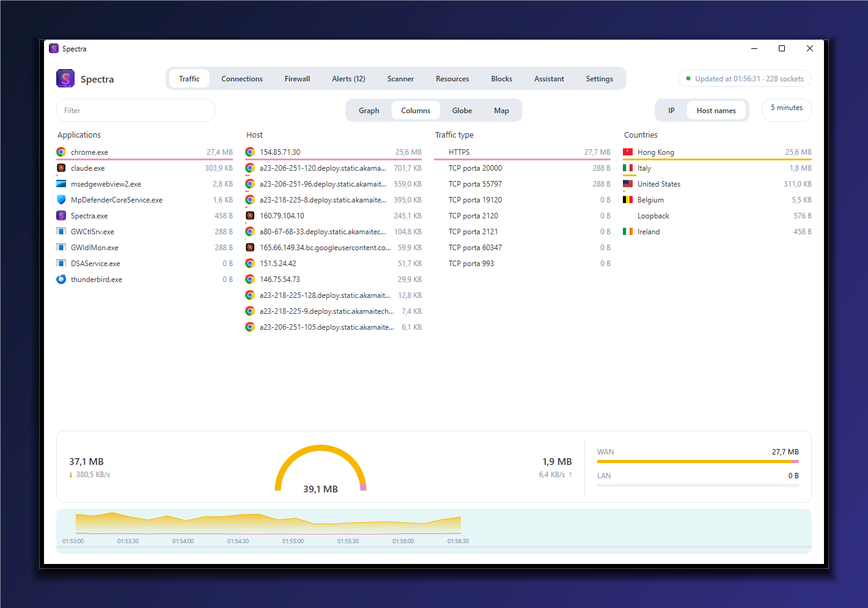Select the Columns view
The height and width of the screenshot is (608, 868).
[416, 111]
